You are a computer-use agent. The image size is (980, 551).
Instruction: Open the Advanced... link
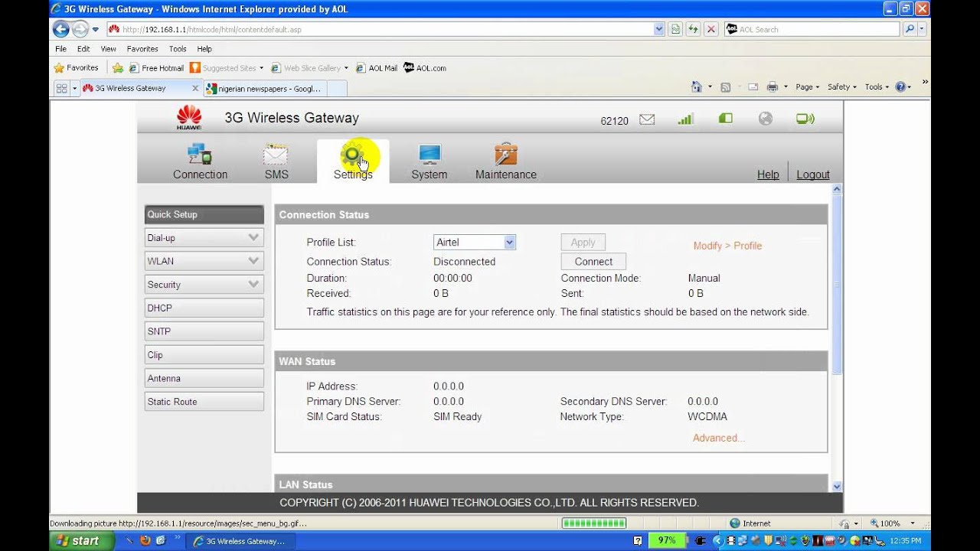[x=718, y=438]
